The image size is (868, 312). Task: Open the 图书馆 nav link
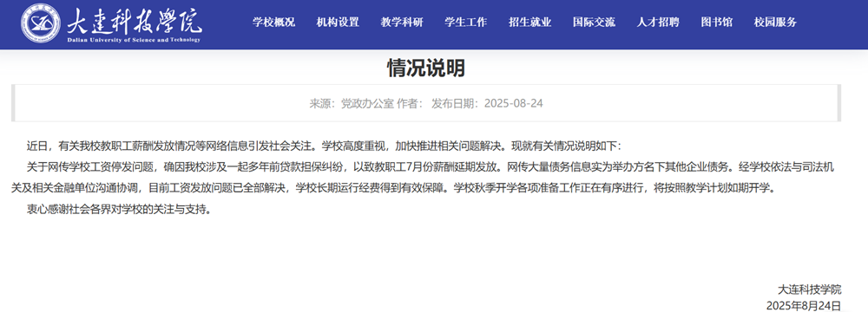716,23
